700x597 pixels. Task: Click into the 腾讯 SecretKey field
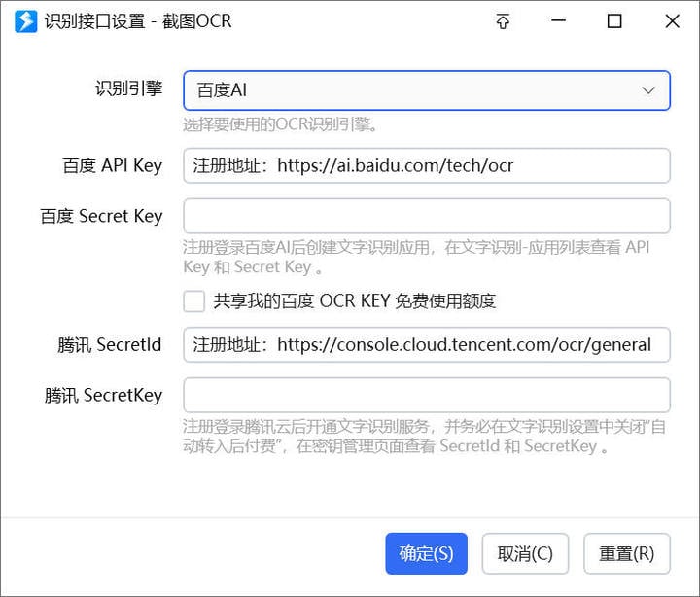point(427,395)
